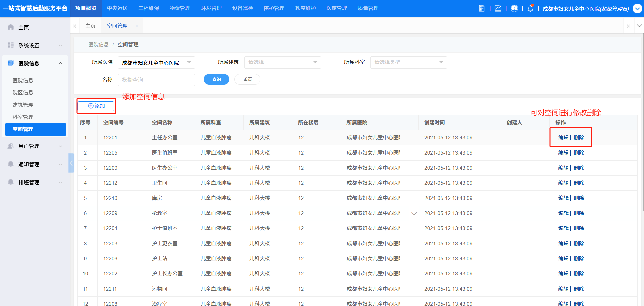Click the 用户管理 user icon

(x=11, y=146)
